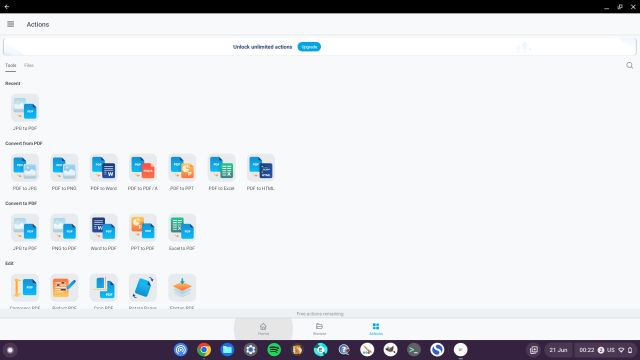Open the PDF to Word tool
Image resolution: width=640 pixels, height=360 pixels.
tap(103, 172)
